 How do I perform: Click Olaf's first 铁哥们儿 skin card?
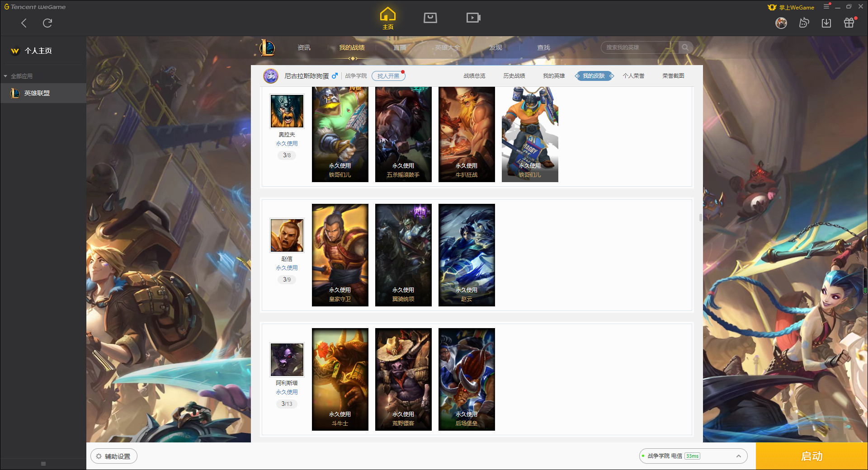(x=340, y=135)
